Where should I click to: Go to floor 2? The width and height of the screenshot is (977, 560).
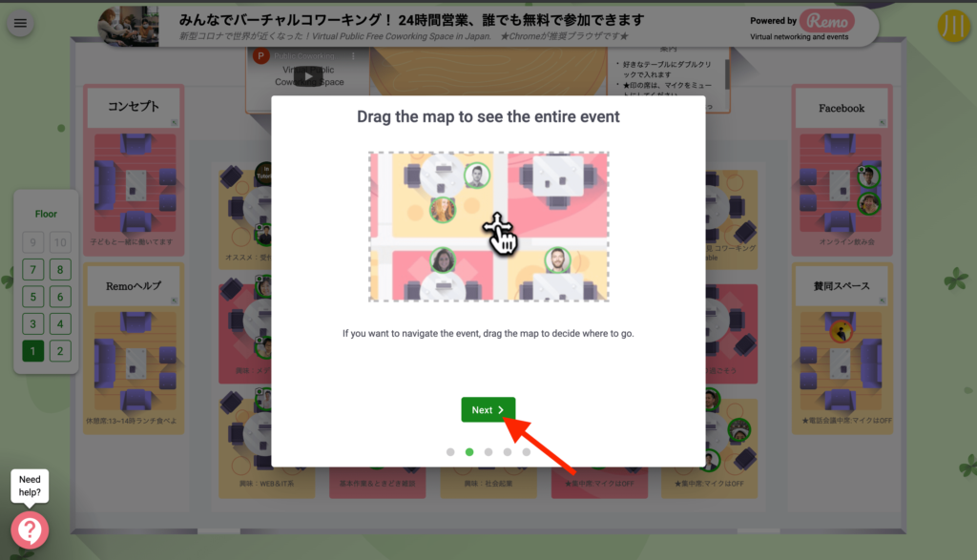[x=60, y=351]
